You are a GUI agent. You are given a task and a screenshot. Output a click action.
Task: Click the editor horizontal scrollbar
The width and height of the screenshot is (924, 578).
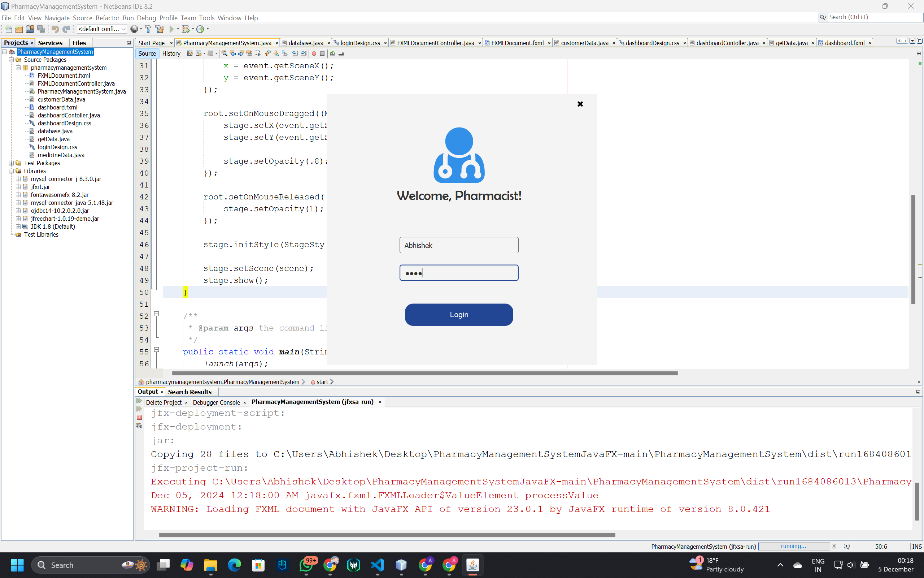tap(424, 373)
